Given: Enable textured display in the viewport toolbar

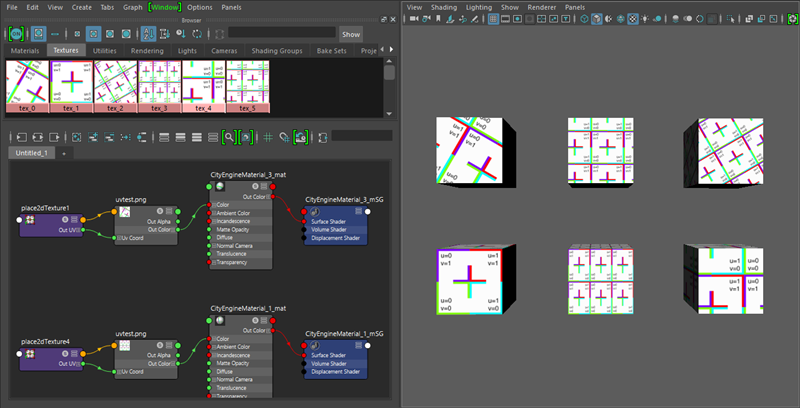Looking at the screenshot, I should click(633, 19).
